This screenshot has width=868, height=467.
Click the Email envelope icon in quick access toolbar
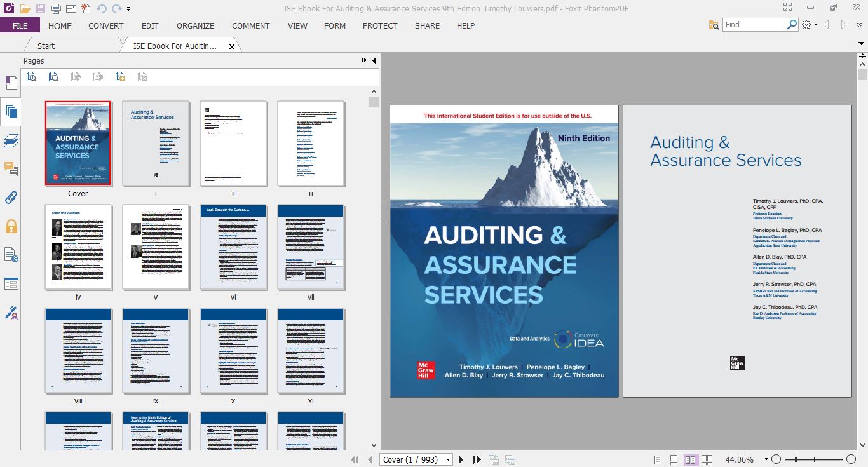coord(71,9)
